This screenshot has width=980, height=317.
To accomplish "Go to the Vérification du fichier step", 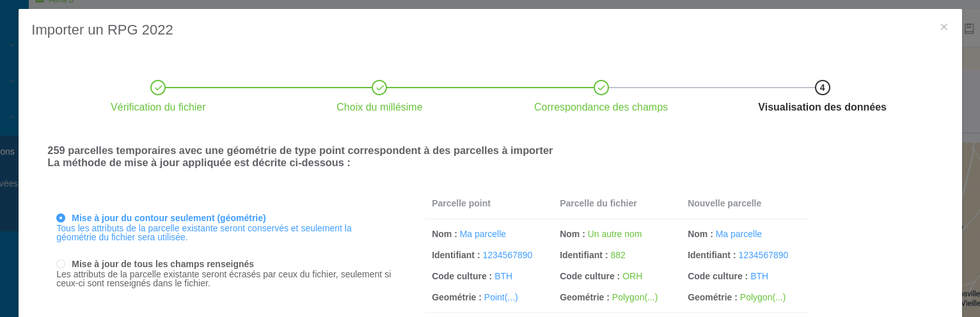I will (158, 107).
